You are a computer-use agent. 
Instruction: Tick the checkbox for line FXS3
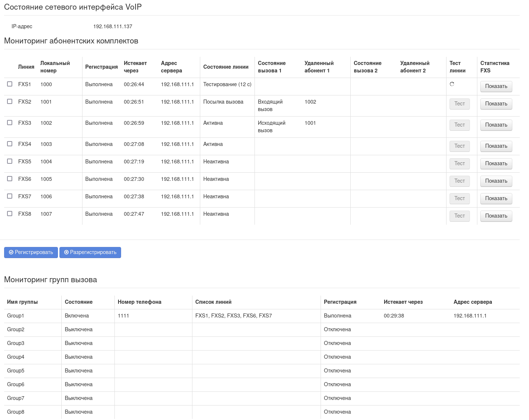(10, 123)
